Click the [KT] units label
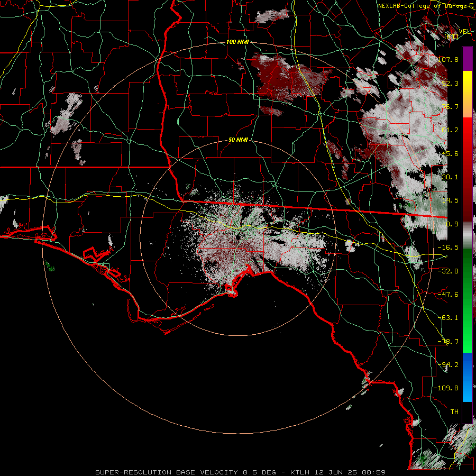Viewport: 476px width, 476px height. (452, 36)
